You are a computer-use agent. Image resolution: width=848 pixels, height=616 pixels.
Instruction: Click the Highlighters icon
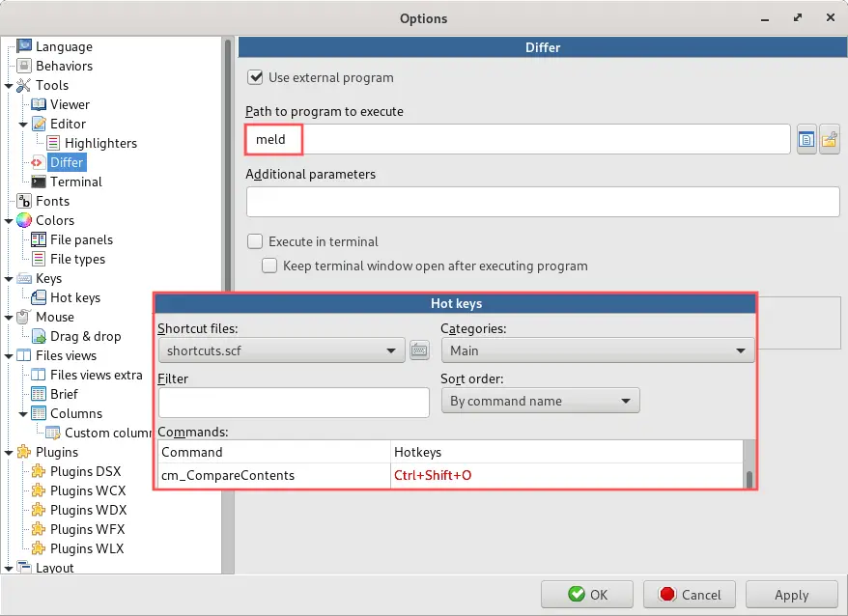point(53,143)
